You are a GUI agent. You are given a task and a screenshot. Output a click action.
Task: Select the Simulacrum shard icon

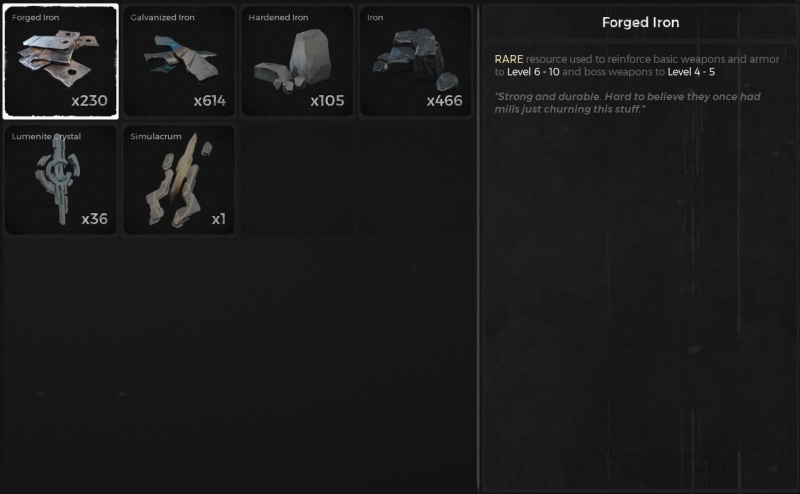coord(179,180)
